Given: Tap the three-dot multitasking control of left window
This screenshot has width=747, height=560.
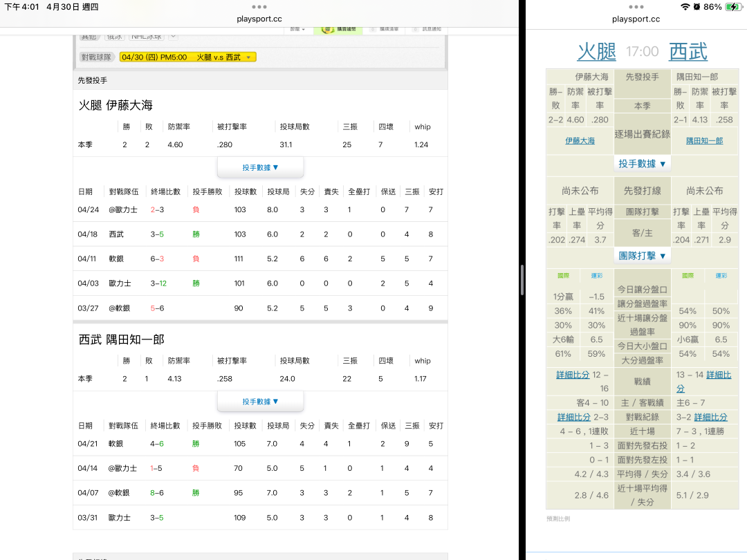Looking at the screenshot, I should click(x=259, y=7).
